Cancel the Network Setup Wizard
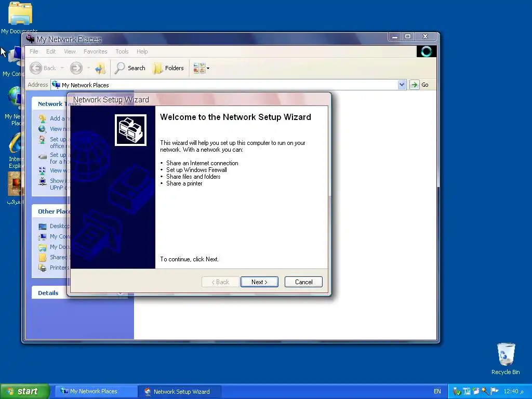This screenshot has height=399, width=532. coord(303,282)
